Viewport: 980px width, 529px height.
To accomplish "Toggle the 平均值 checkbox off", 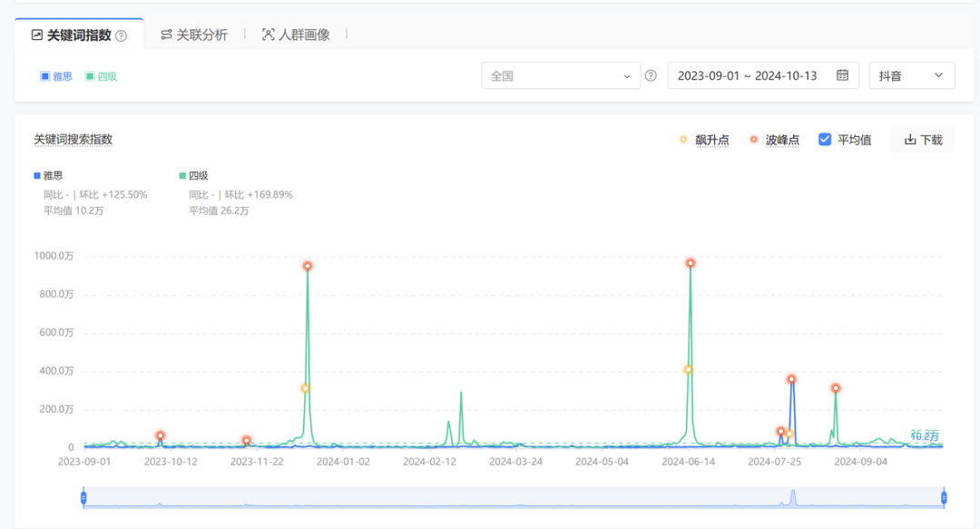I will coord(824,139).
